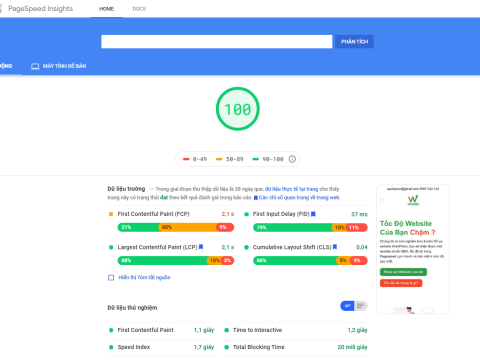Click Tốc Độ Website Của Bạn Chậm heading in preview
This screenshot has height=360, width=480.
[408, 228]
